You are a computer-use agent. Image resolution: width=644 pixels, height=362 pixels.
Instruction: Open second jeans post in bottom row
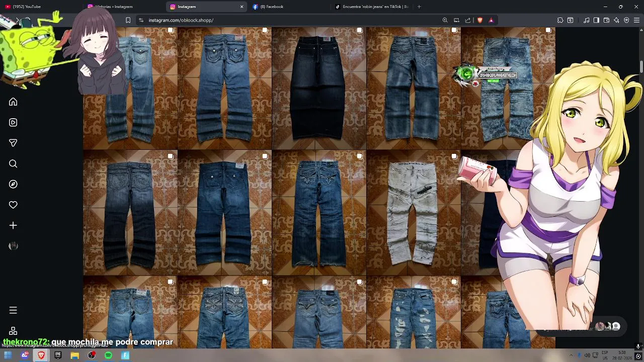[x=224, y=312]
